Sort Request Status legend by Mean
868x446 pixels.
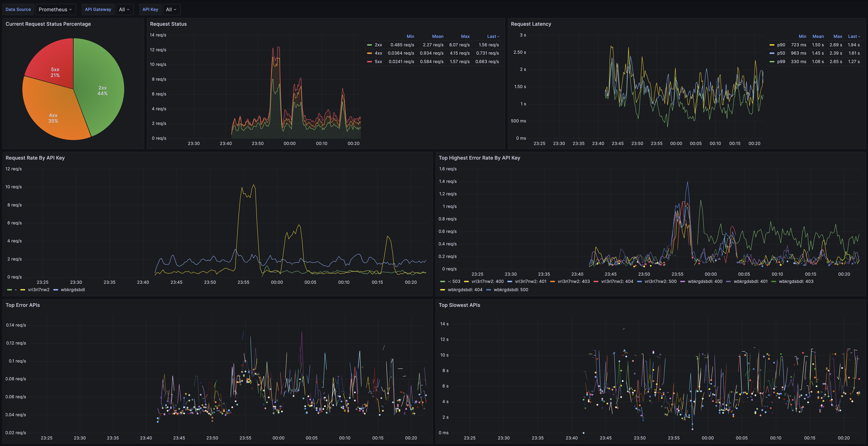coord(438,36)
